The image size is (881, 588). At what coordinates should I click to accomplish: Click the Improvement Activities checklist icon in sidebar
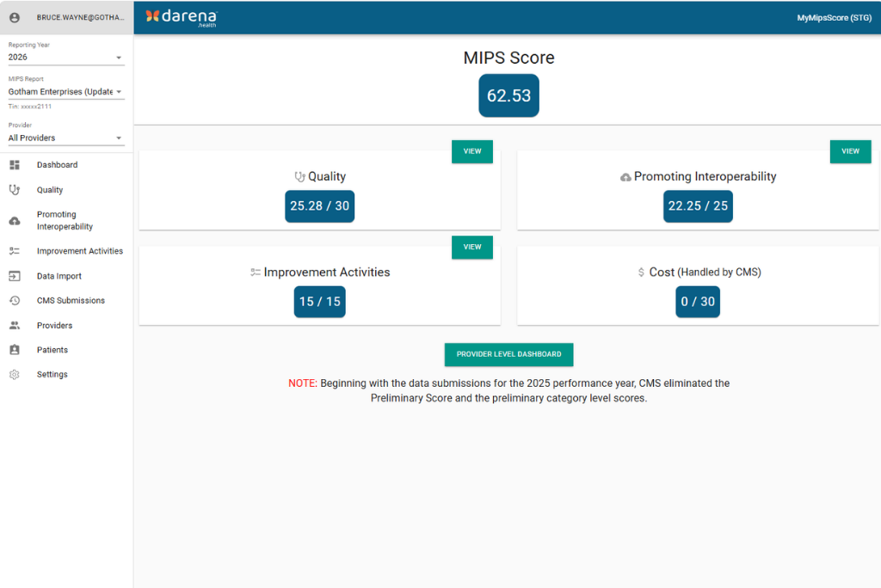[x=15, y=251]
